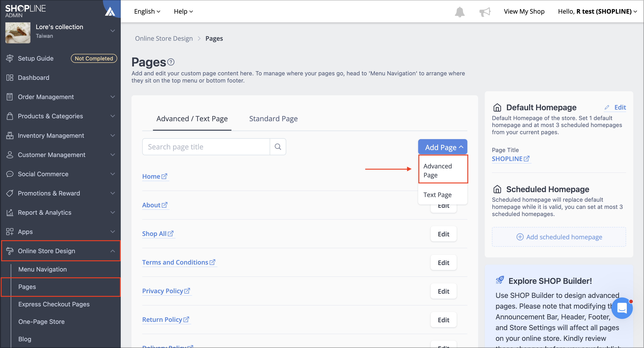Open the announcements megaphone icon

(x=485, y=12)
